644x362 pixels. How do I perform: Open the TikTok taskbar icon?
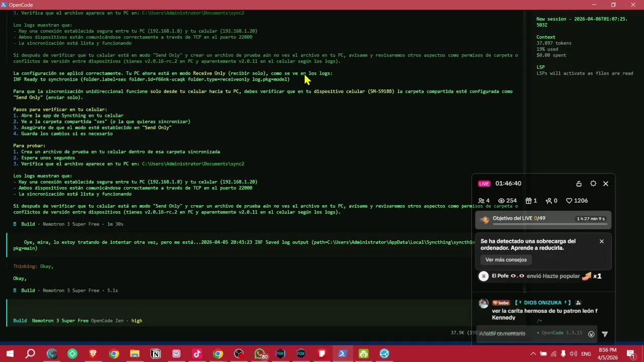[197, 354]
